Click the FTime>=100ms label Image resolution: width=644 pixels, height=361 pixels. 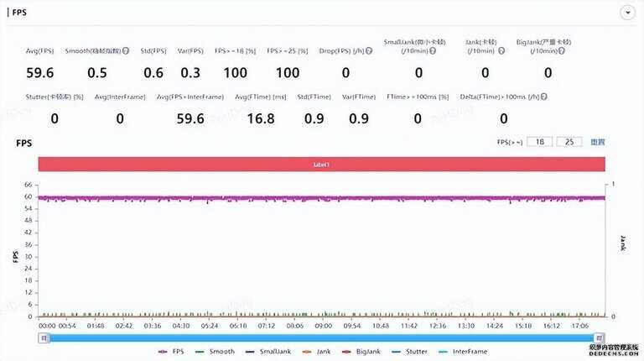[x=418, y=97]
